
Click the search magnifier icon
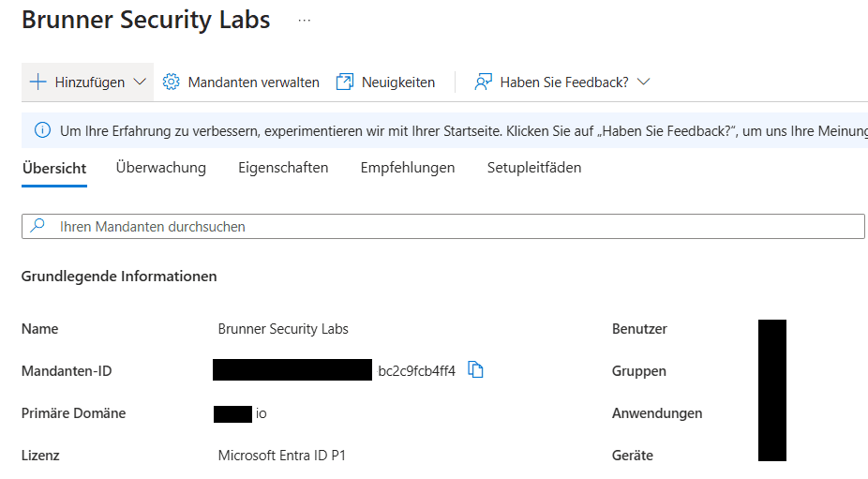[x=37, y=225]
